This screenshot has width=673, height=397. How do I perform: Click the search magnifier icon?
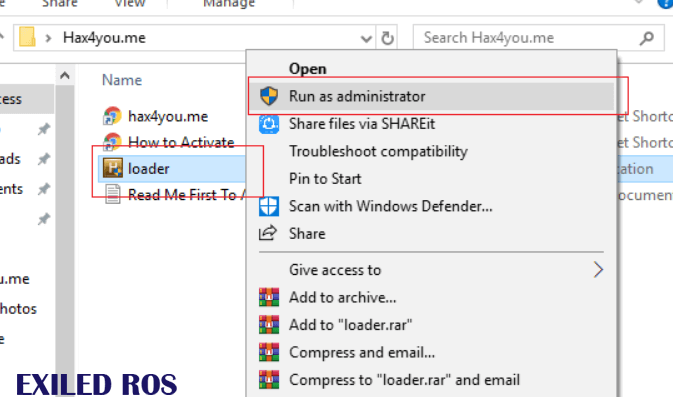[x=647, y=38]
